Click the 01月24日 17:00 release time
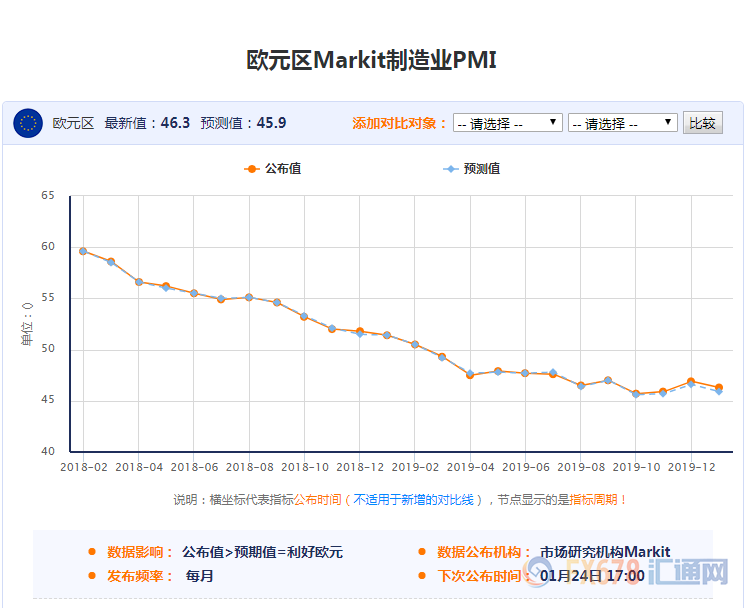This screenshot has height=608, width=746. 592,576
